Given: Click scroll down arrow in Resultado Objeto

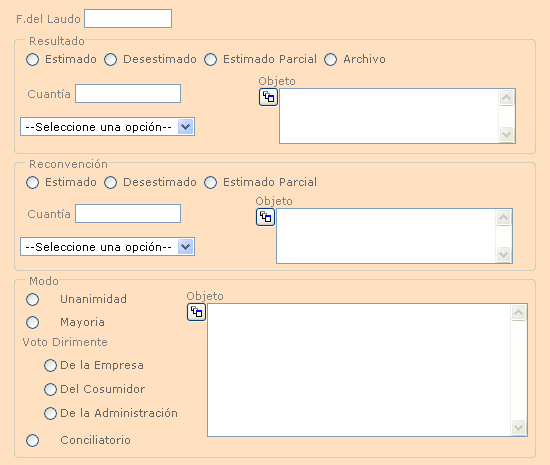Looking at the screenshot, I should [x=507, y=134].
